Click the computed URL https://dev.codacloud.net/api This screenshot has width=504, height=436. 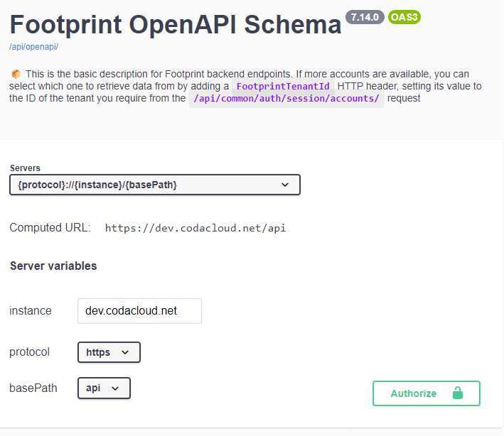pyautogui.click(x=195, y=228)
